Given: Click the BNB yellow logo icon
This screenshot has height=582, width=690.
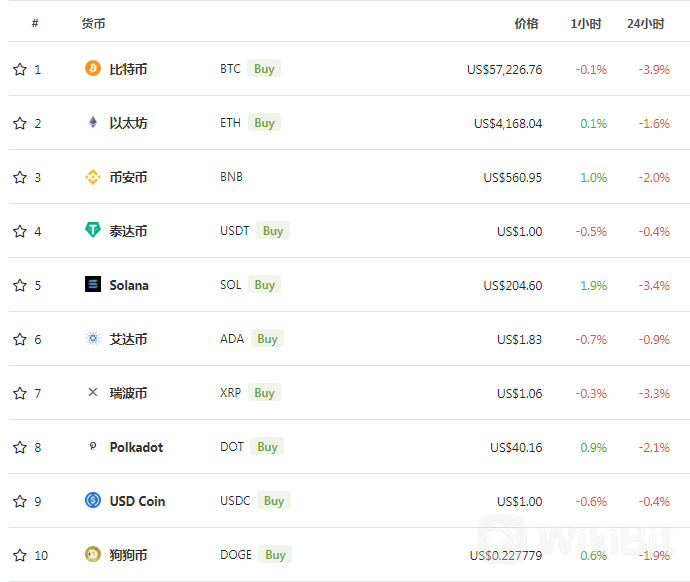Looking at the screenshot, I should tap(93, 177).
